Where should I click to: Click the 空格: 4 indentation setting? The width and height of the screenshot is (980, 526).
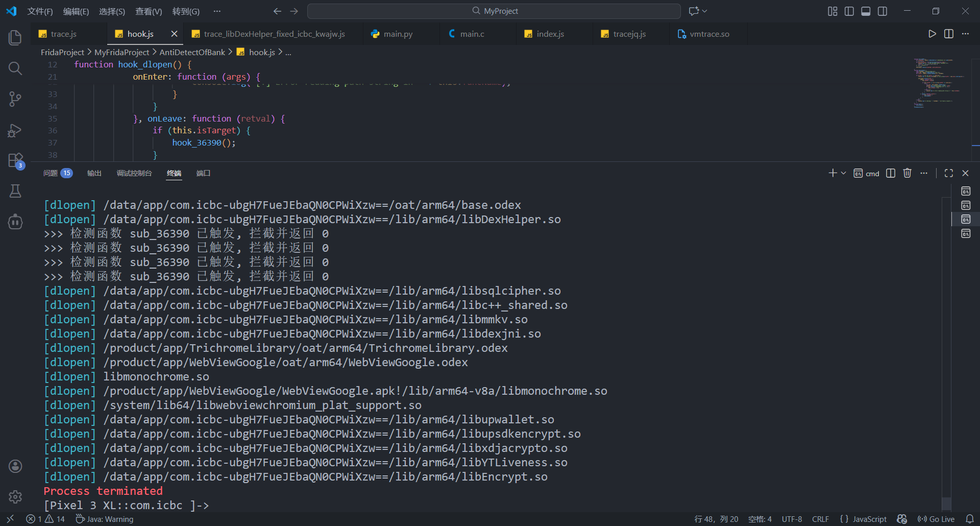coord(759,519)
